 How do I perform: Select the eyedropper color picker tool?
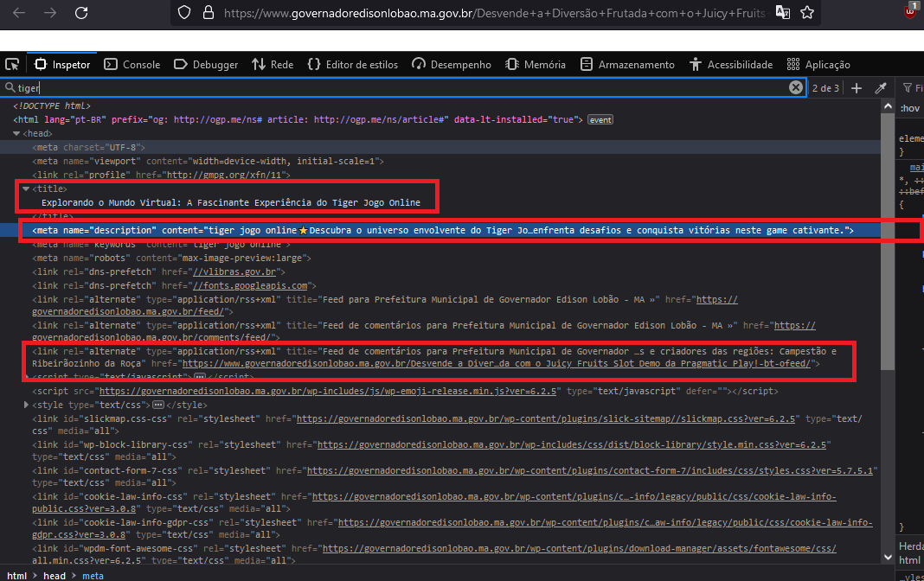coord(881,87)
